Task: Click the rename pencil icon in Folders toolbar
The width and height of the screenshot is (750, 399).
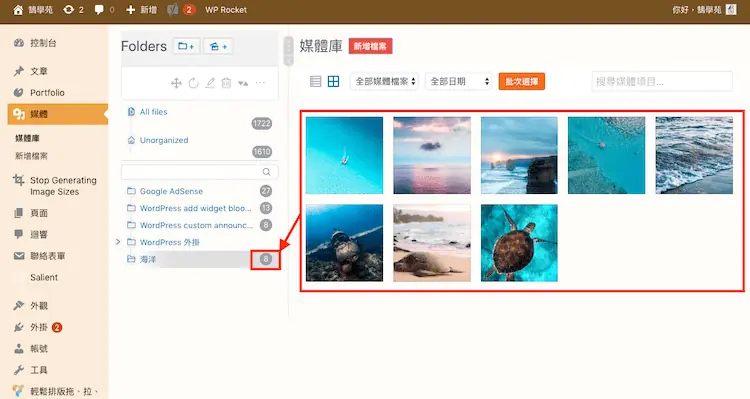Action: click(210, 83)
